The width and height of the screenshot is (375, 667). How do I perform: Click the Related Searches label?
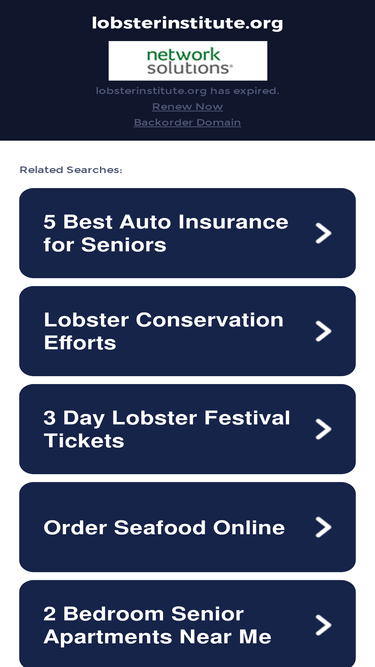[x=71, y=170]
